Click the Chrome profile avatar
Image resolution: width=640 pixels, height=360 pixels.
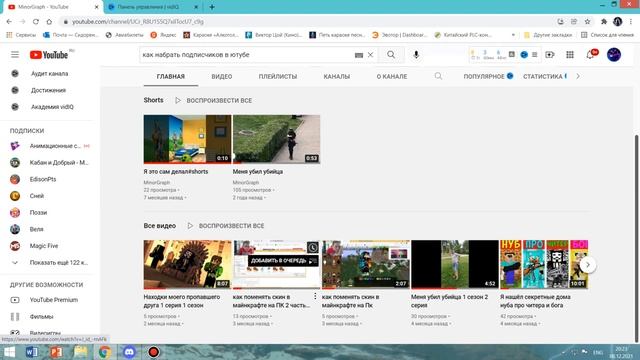point(618,22)
